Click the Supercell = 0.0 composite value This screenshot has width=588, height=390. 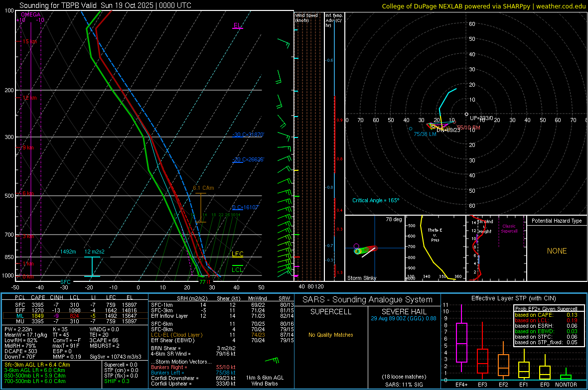pos(121,365)
